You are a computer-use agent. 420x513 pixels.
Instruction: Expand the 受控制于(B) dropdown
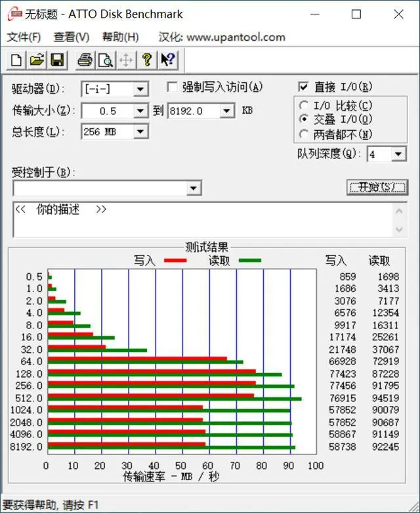[x=194, y=188]
